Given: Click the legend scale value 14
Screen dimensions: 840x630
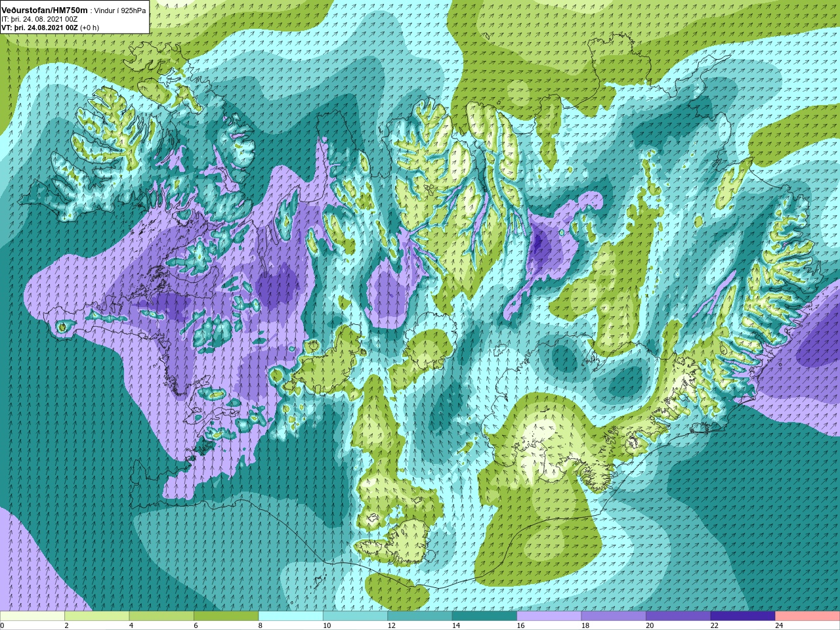Looking at the screenshot, I should pyautogui.click(x=456, y=625).
